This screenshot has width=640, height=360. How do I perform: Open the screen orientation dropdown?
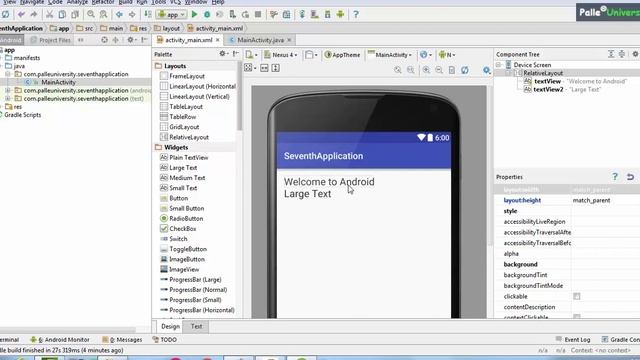311,55
